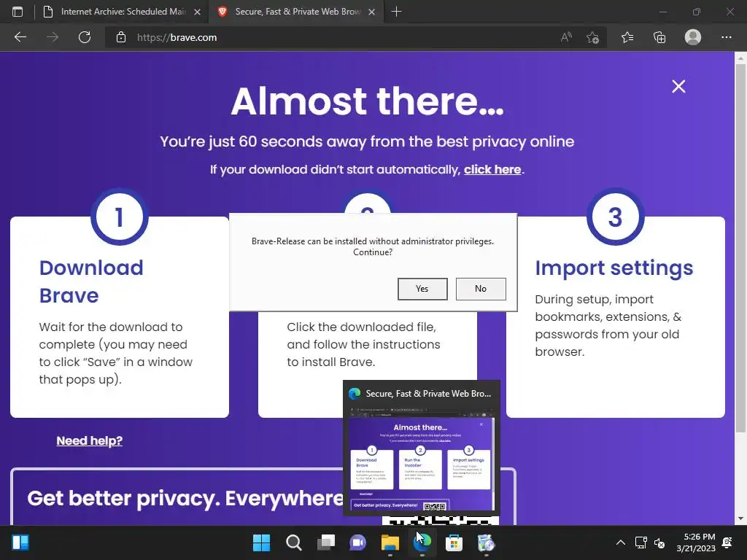This screenshot has width=747, height=560.
Task: Click the 'Download Brave' heading
Action: [x=91, y=281]
